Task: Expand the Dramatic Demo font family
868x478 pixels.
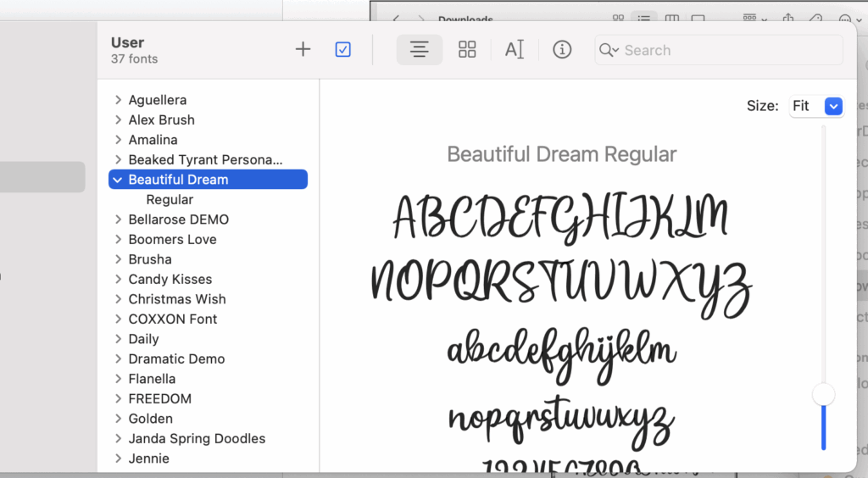Action: 118,359
